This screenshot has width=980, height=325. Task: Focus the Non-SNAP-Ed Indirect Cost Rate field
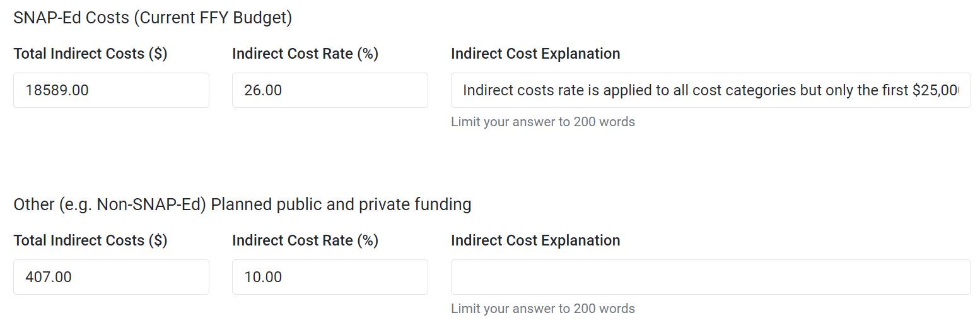(x=330, y=277)
